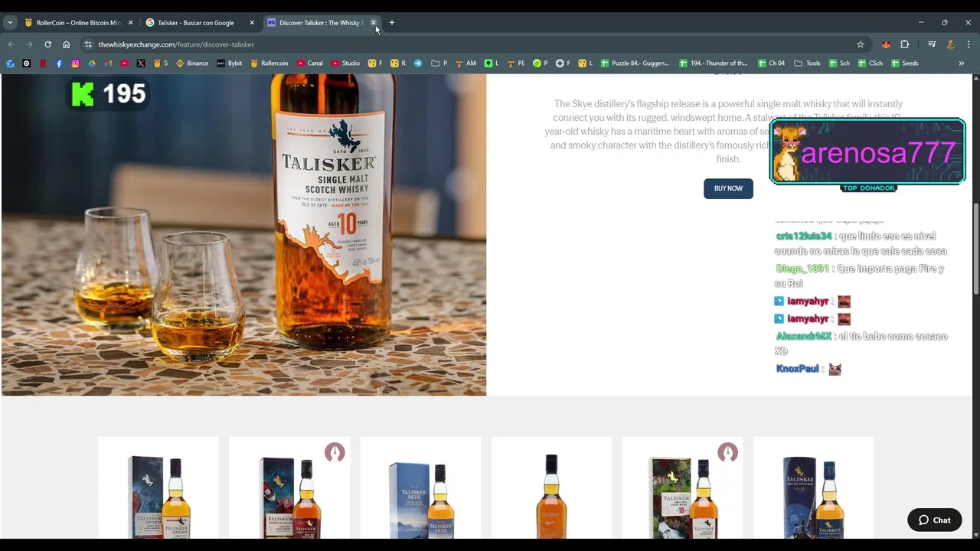Open the browser Extensions puzzle icon
The height and width of the screenshot is (551, 980).
point(904,44)
